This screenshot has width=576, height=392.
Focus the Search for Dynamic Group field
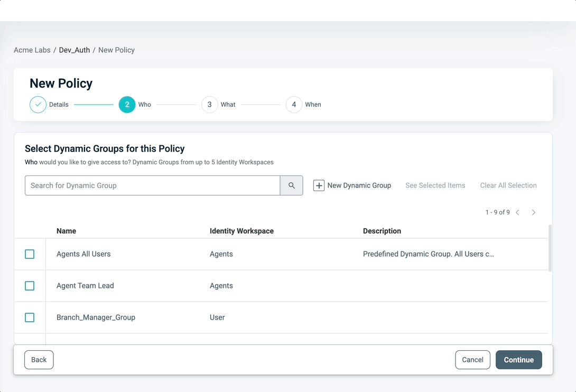(x=152, y=185)
